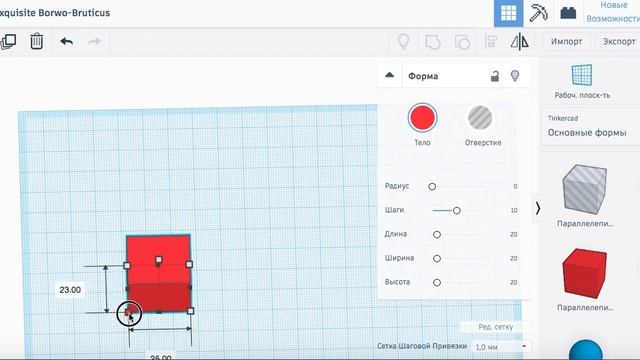The image size is (640, 360).
Task: Delete the selected shape with trash icon
Action: pyautogui.click(x=36, y=41)
